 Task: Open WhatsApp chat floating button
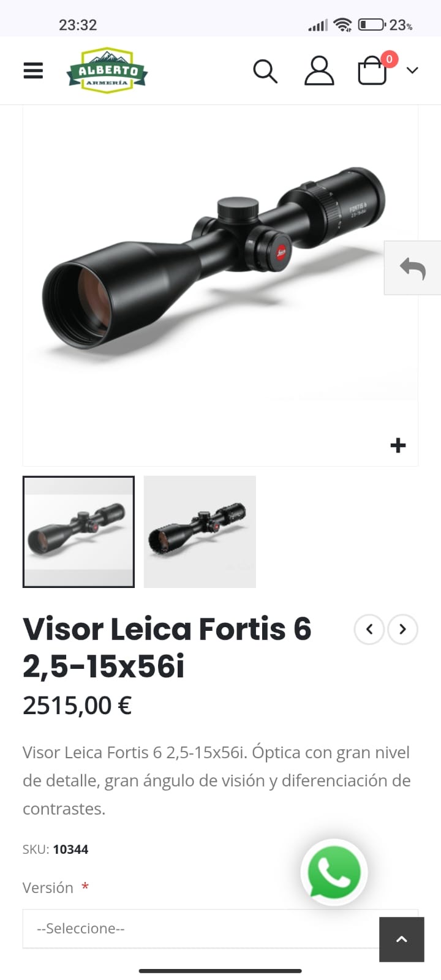[334, 872]
